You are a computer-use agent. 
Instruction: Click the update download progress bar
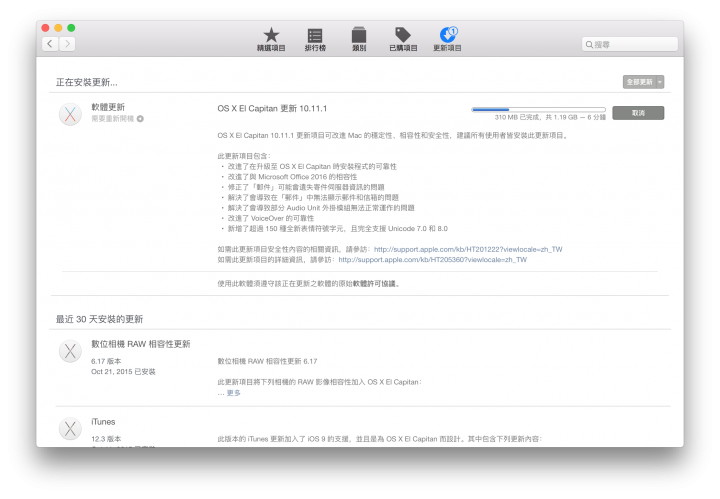(538, 110)
